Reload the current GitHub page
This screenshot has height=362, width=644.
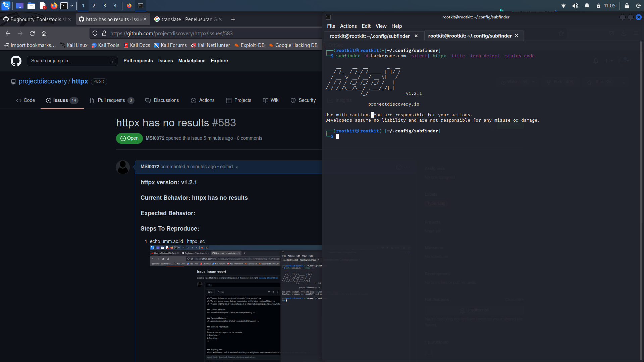pyautogui.click(x=32, y=34)
